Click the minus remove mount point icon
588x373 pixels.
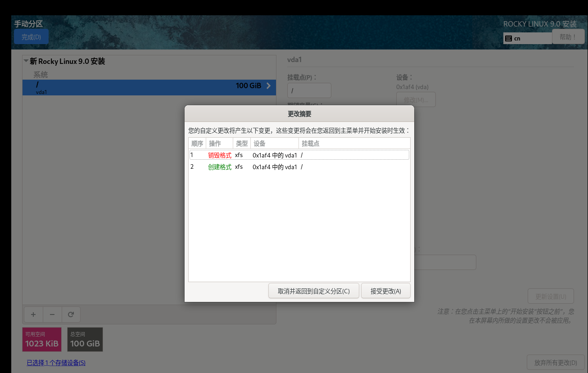point(52,315)
